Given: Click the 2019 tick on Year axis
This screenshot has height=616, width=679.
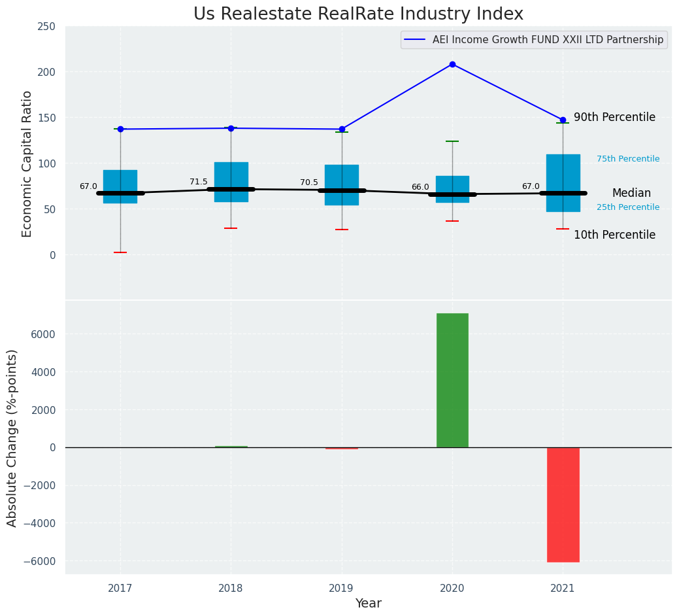Looking at the screenshot, I should 342,589.
